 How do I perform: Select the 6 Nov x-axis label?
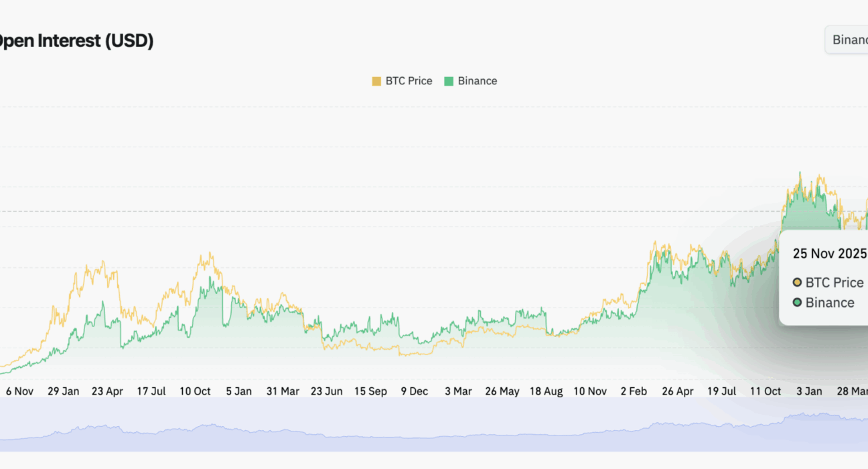19,391
